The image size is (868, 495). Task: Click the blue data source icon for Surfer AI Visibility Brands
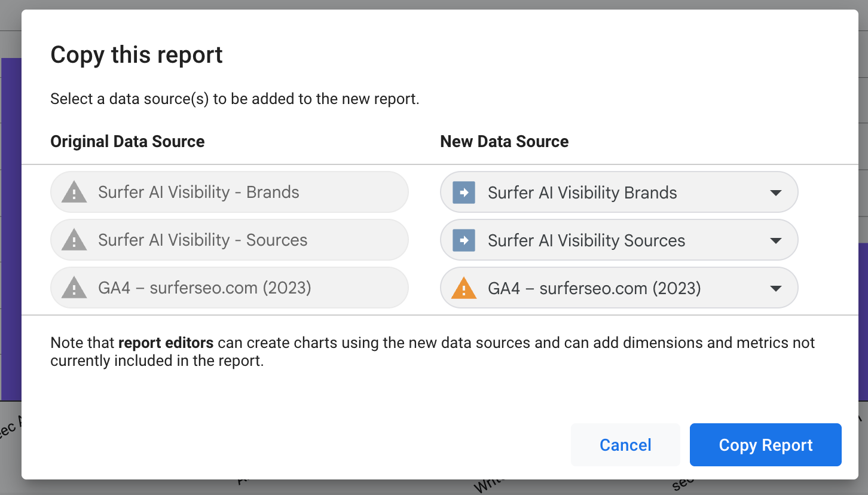[x=464, y=192]
